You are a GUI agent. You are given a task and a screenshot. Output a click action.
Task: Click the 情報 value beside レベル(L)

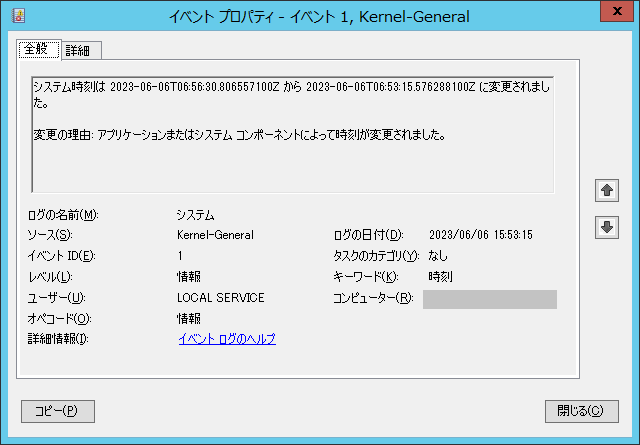pos(189,277)
